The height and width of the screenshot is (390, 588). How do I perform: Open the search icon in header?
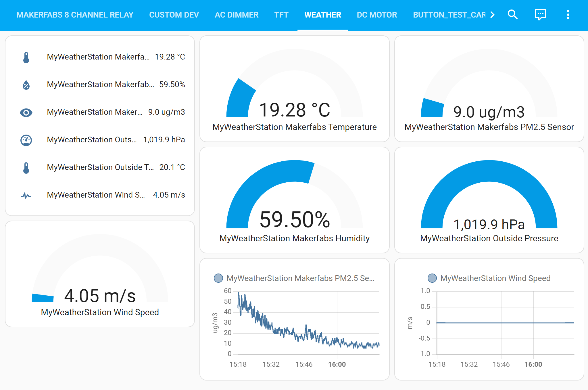513,15
